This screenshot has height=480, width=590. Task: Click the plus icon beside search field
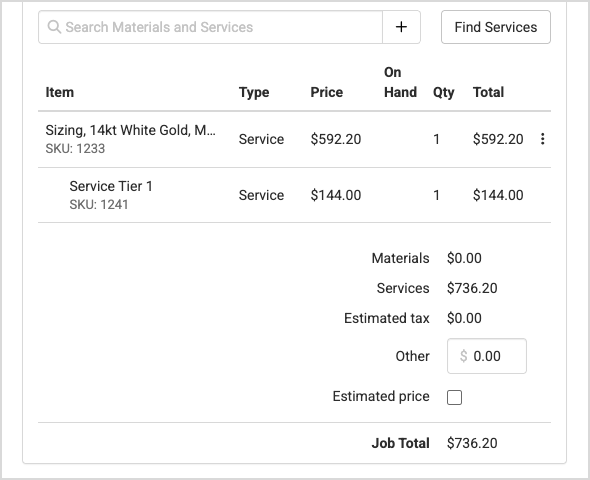click(x=401, y=27)
